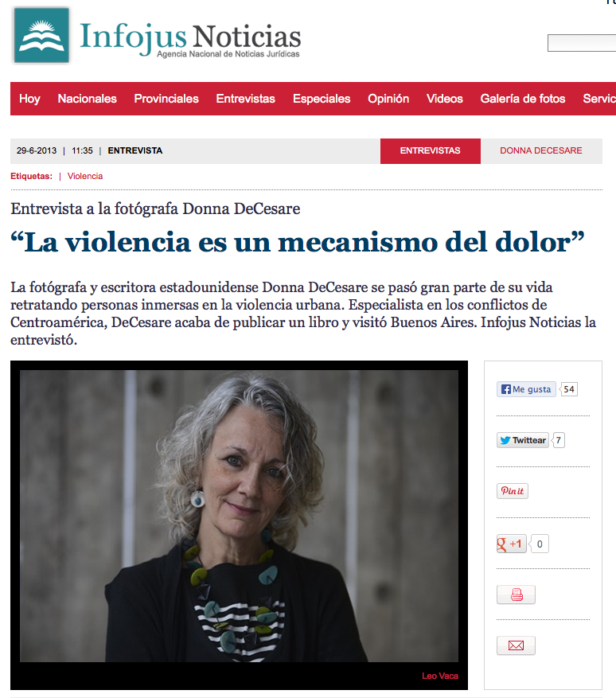The image size is (616, 698).
Task: Click the Pin it Pinterest button
Action: [x=513, y=491]
